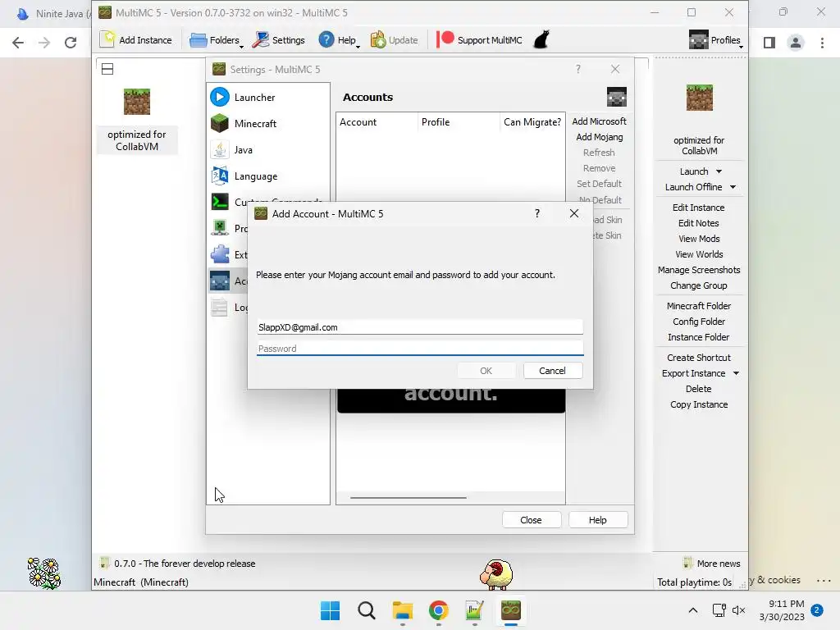Click Remove in Accounts panel
Image resolution: width=840 pixels, height=630 pixels.
click(599, 168)
